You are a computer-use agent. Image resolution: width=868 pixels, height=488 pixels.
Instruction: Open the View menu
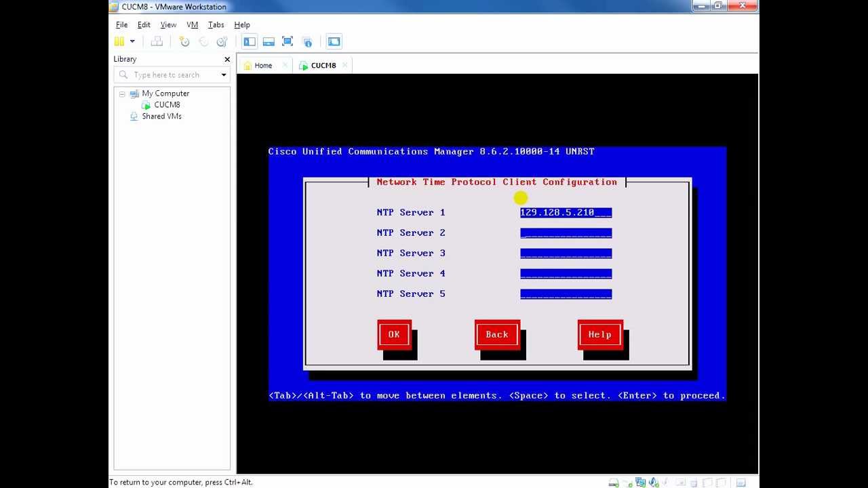click(x=168, y=24)
